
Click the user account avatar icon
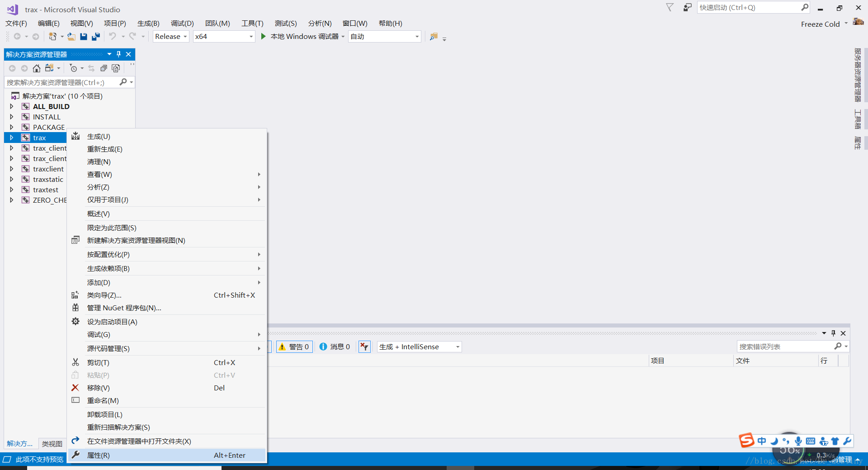858,22
